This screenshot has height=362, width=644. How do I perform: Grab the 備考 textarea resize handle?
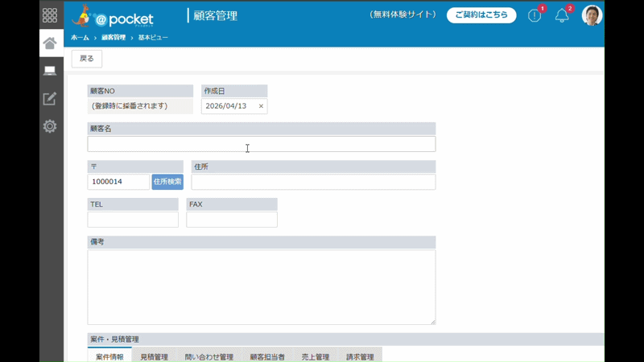click(433, 322)
